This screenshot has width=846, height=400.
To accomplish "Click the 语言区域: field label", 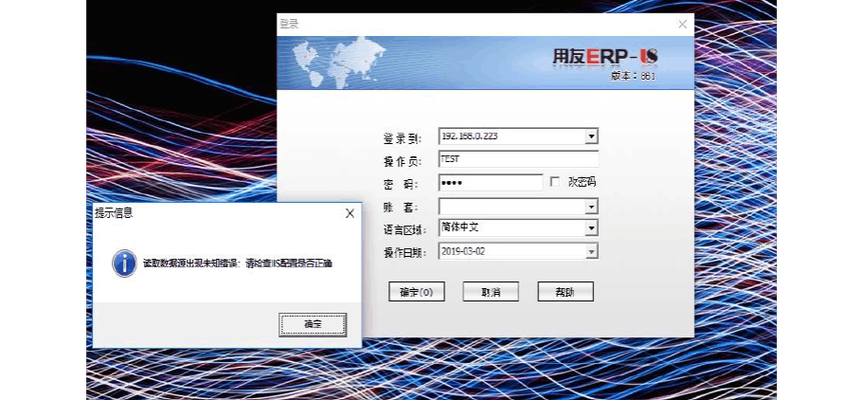I will 405,230.
